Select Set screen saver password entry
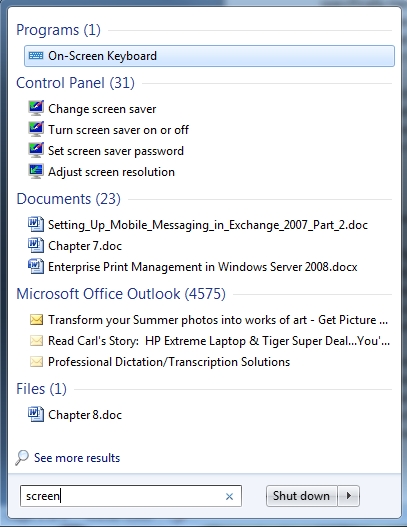 click(x=116, y=151)
